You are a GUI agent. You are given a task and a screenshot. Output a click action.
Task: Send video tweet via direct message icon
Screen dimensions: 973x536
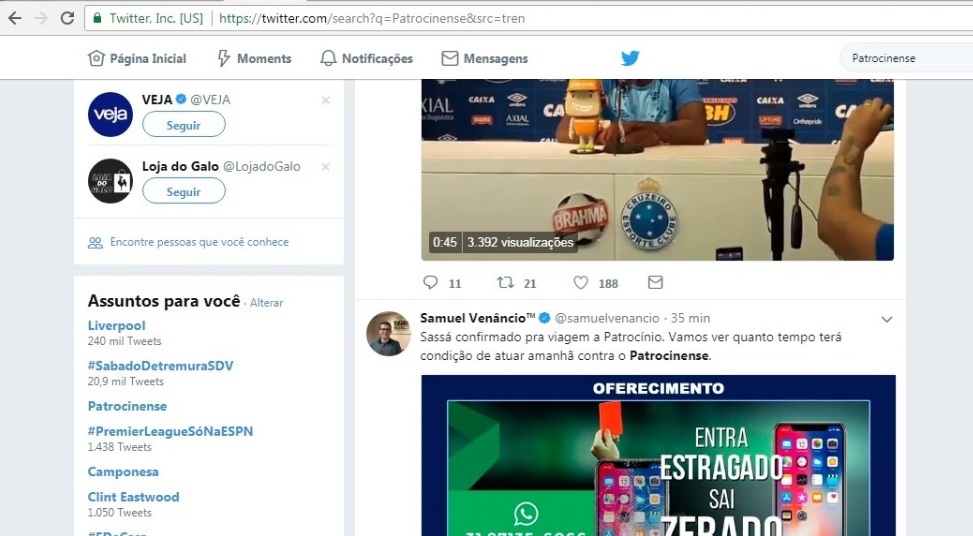coord(655,283)
